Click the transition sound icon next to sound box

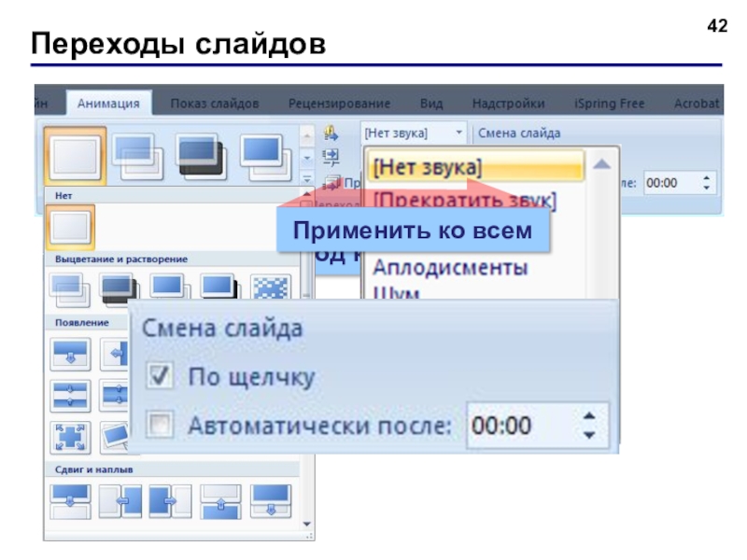(x=331, y=133)
